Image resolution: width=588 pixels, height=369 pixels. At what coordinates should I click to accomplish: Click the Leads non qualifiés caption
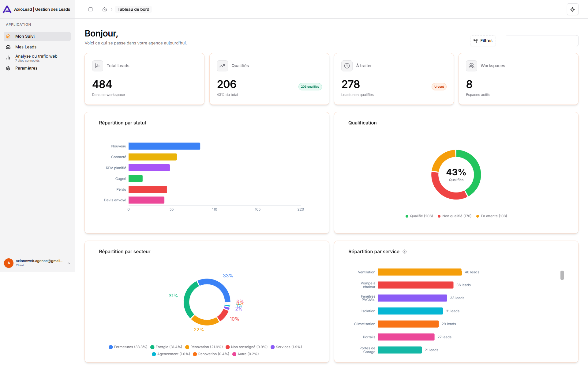[x=357, y=95]
